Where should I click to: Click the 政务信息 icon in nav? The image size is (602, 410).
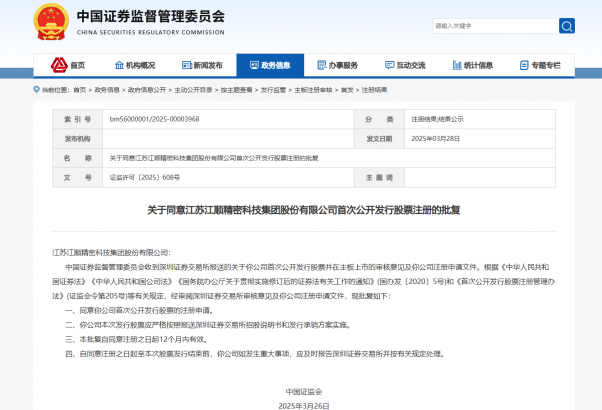pos(254,65)
